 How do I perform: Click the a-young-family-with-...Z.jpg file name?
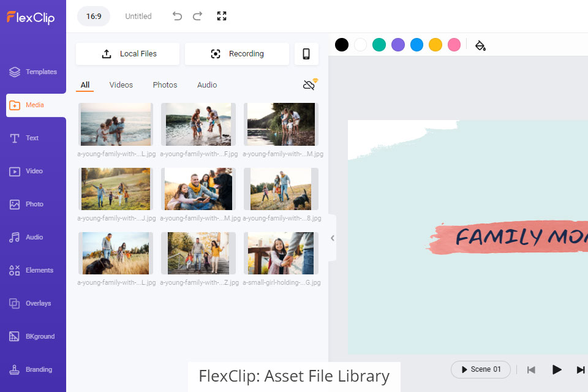pyautogui.click(x=199, y=282)
